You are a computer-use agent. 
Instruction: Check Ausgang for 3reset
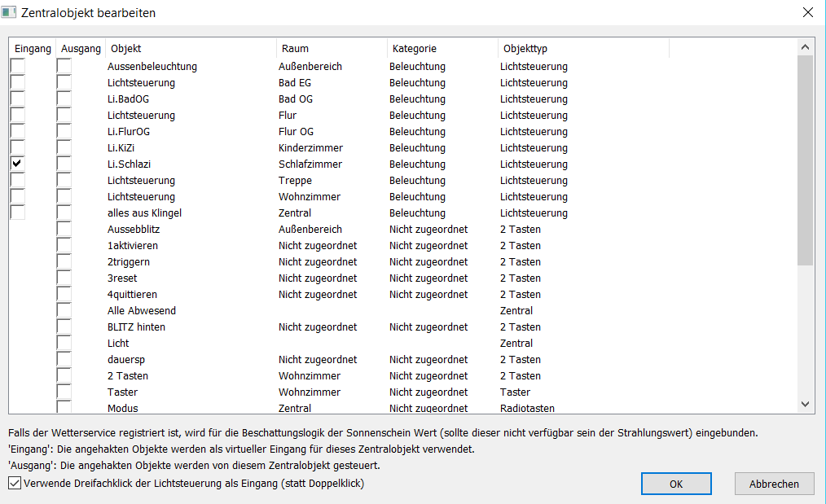tap(64, 278)
